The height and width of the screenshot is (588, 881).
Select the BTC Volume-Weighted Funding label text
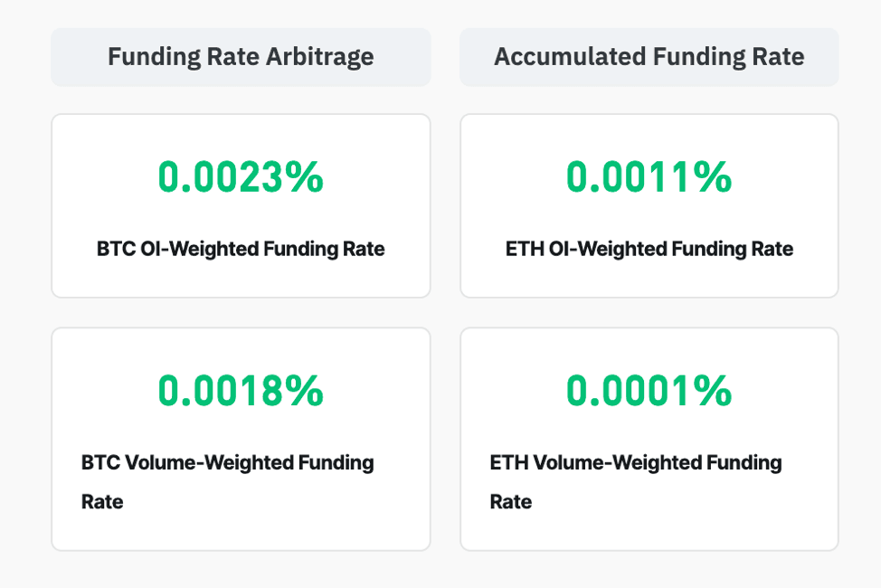pos(227,463)
